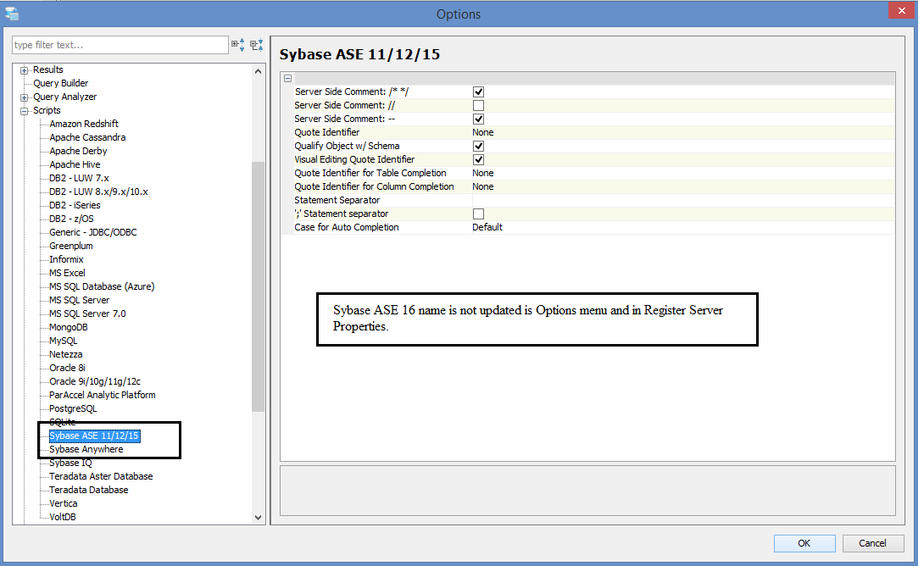Select MS Excel in the tree
This screenshot has width=924, height=566.
[67, 273]
